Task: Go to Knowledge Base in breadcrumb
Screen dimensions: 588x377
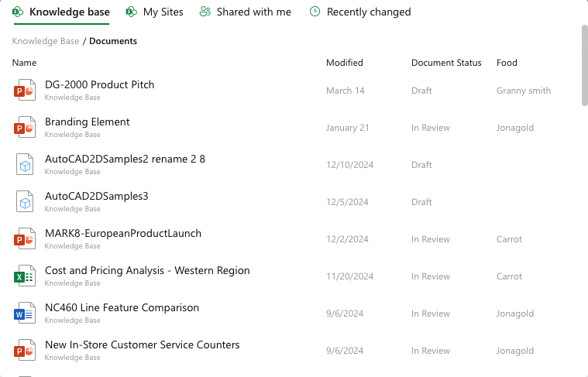Action: click(46, 41)
